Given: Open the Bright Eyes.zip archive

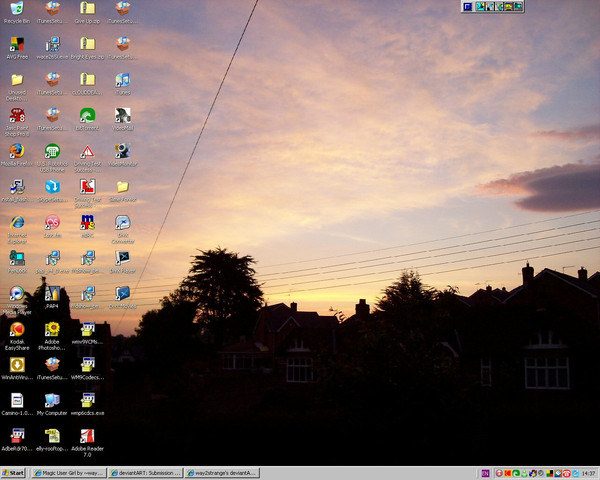Looking at the screenshot, I should 87,45.
